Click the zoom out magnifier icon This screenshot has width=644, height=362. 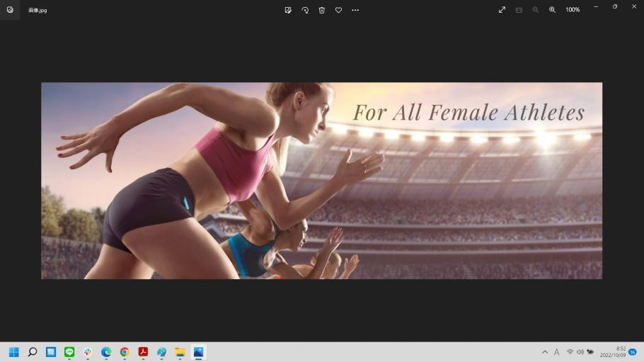tap(535, 10)
